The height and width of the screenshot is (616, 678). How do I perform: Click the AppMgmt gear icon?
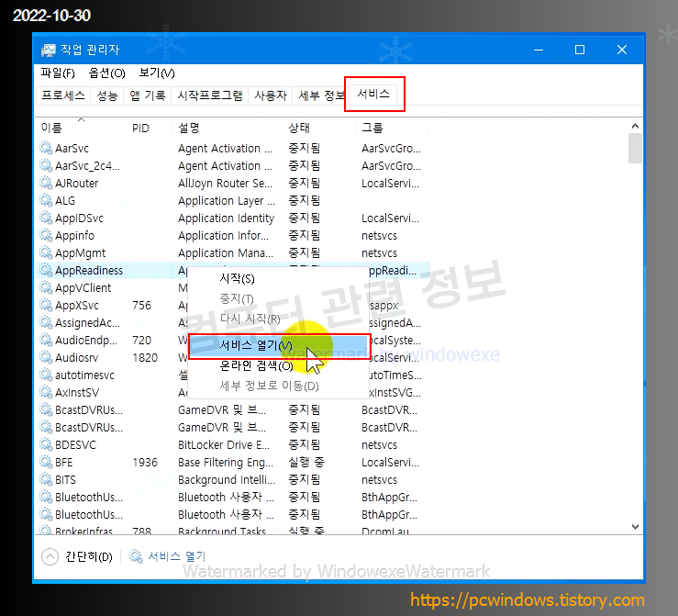coord(46,252)
